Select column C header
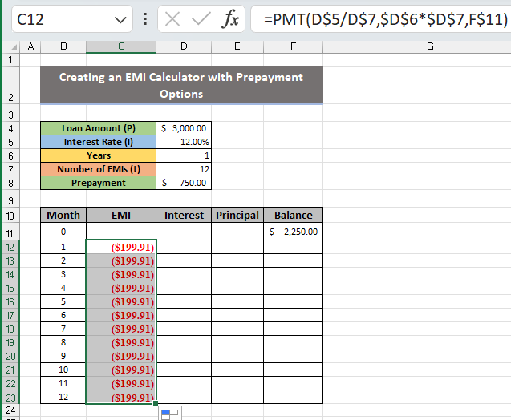Screen dimensions: 511x420 (x=121, y=46)
